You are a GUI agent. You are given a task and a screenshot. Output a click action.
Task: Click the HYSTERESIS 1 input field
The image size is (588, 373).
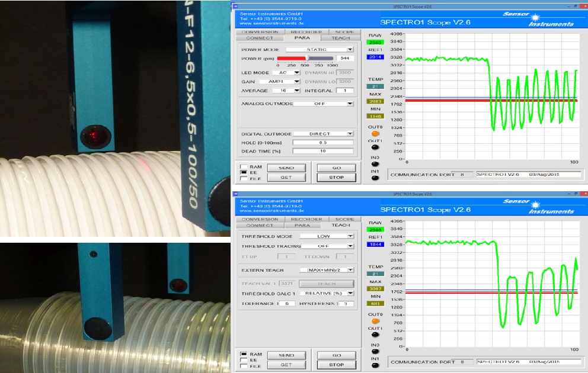coord(346,304)
